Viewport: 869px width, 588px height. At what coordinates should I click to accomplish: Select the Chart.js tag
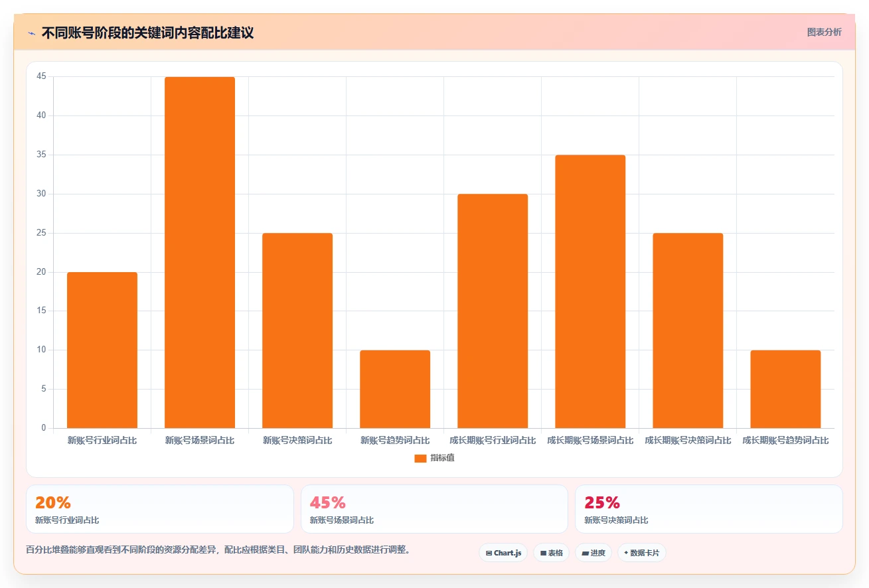tap(503, 553)
